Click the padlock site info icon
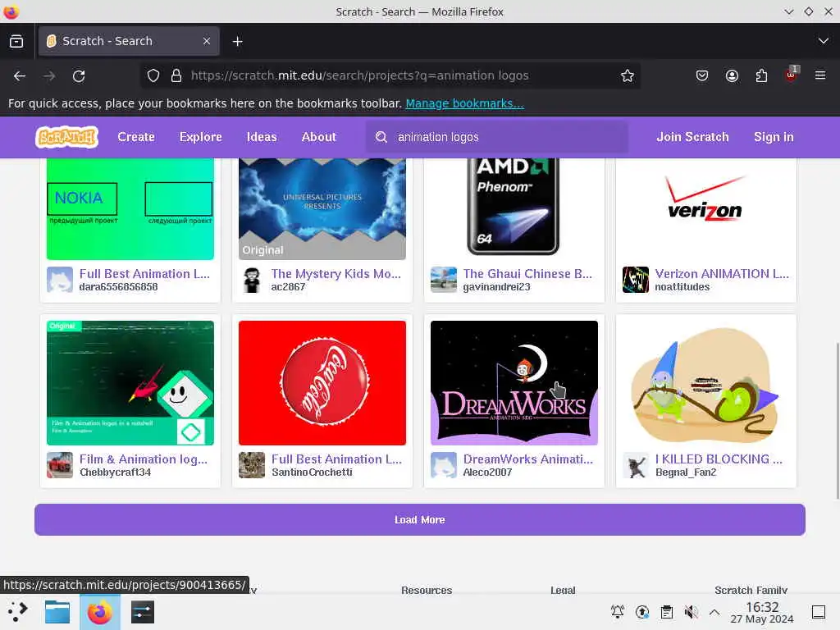 pyautogui.click(x=176, y=76)
